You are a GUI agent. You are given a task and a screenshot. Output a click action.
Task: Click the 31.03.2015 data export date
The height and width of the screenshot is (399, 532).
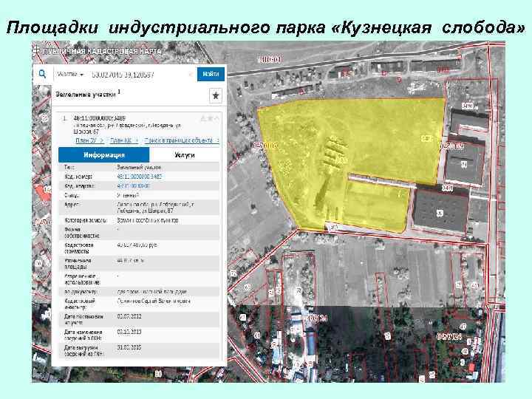(x=129, y=347)
